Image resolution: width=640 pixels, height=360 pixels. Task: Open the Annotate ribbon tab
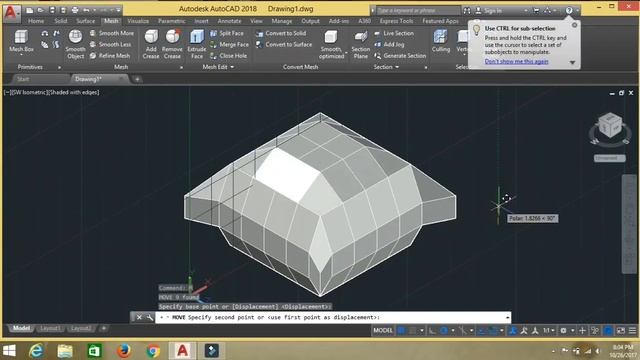click(x=229, y=21)
